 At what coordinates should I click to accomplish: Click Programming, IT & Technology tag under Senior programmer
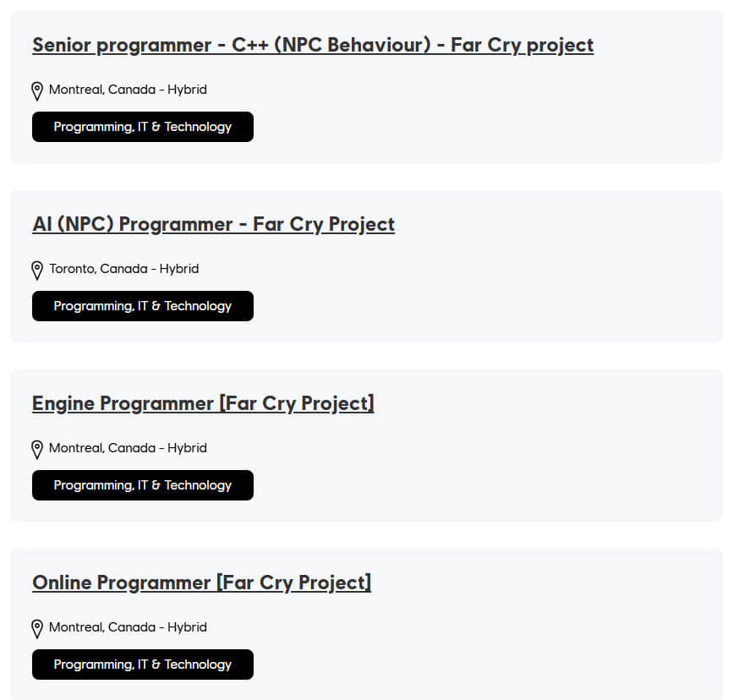(142, 127)
